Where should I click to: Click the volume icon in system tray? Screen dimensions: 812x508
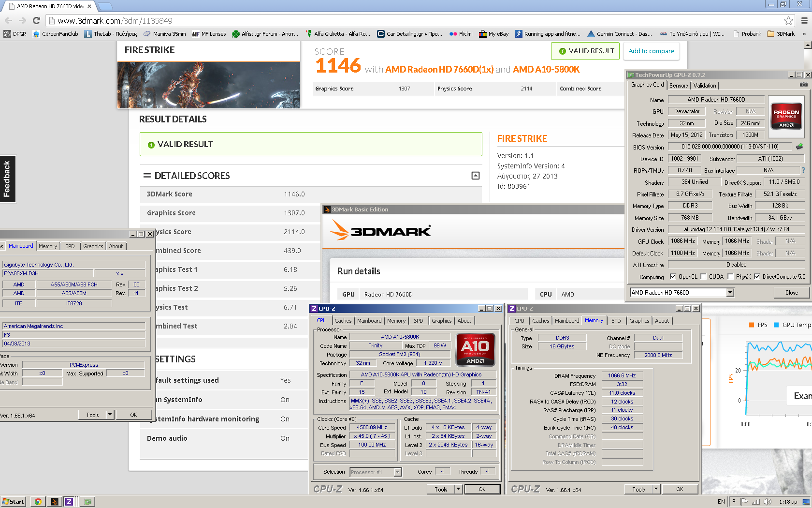pyautogui.click(x=767, y=502)
